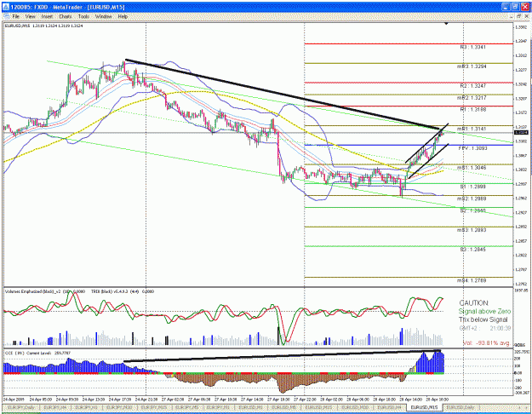Click the chart document icon left of File
The width and height of the screenshot is (532, 414).
click(6, 16)
